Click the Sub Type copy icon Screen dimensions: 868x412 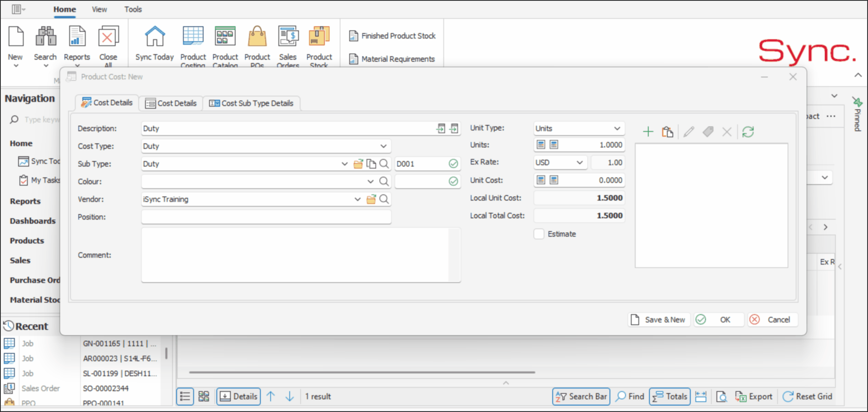point(371,164)
